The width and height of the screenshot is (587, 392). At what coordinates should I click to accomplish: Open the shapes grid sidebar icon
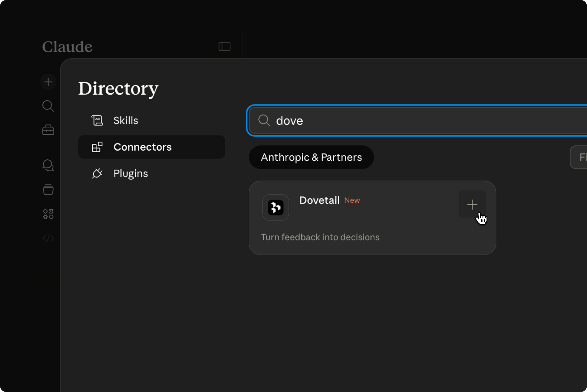48,214
